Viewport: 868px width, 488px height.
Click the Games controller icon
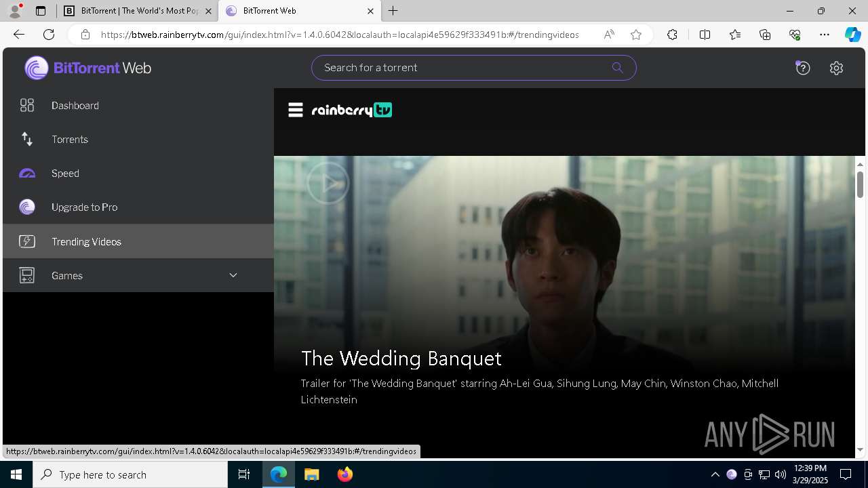pos(27,275)
